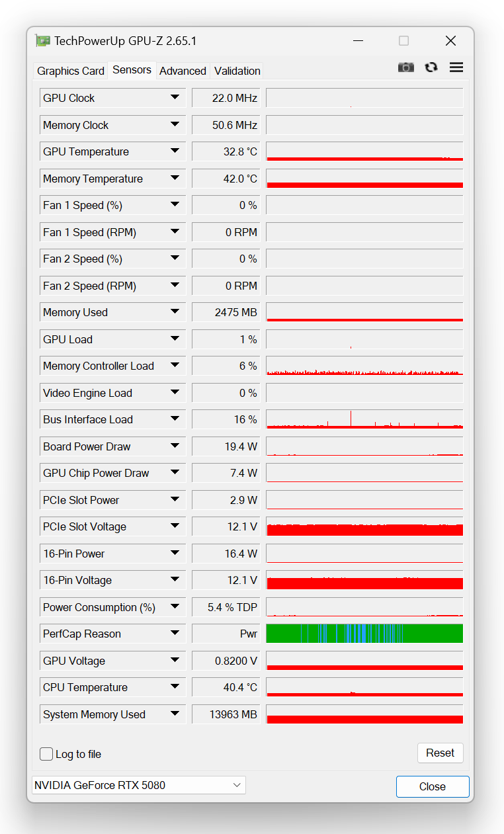Expand the Fan 1 Speed (RPM) dropdown
This screenshot has width=504, height=834.
click(x=175, y=232)
